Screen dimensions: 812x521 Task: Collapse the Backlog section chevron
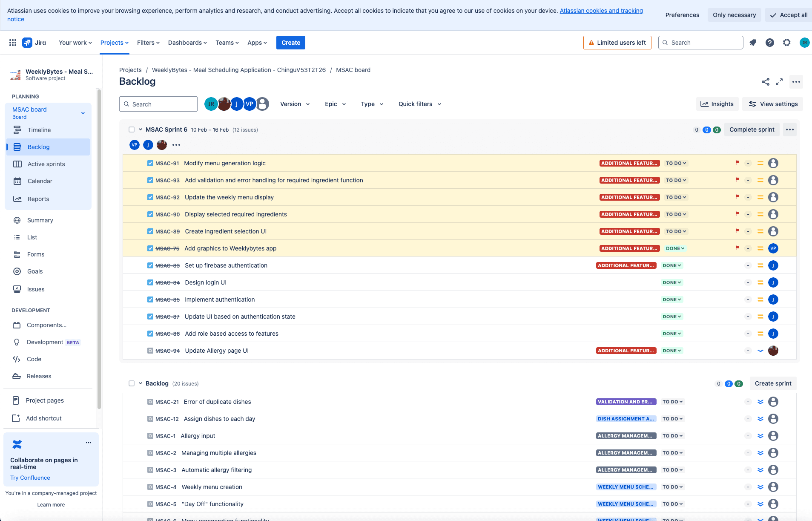[x=141, y=383]
